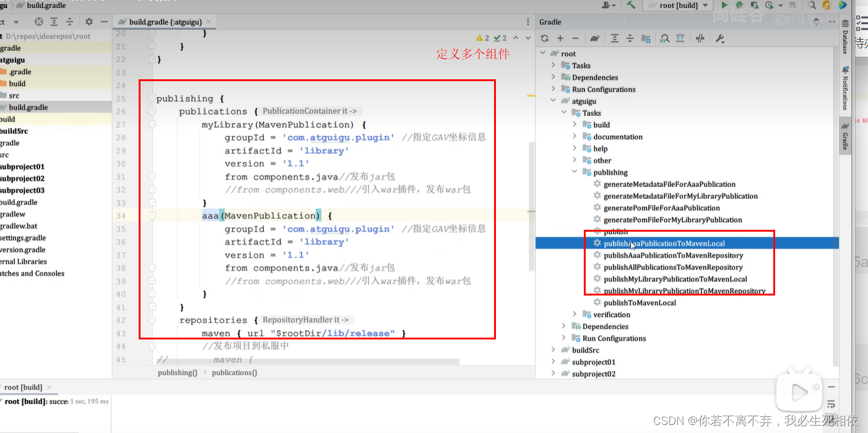868x433 pixels.
Task: Expand the verification task group
Action: pos(575,315)
